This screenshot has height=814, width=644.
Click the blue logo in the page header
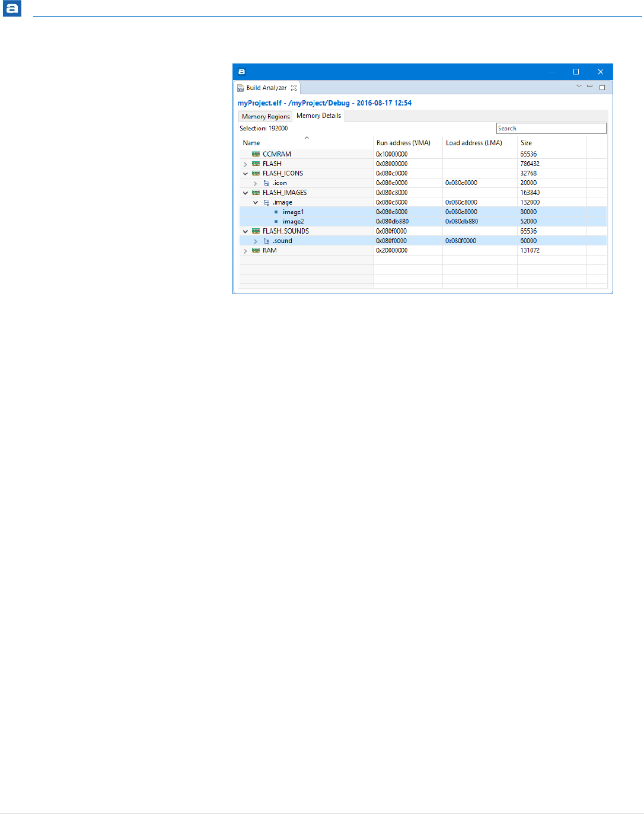(12, 8)
